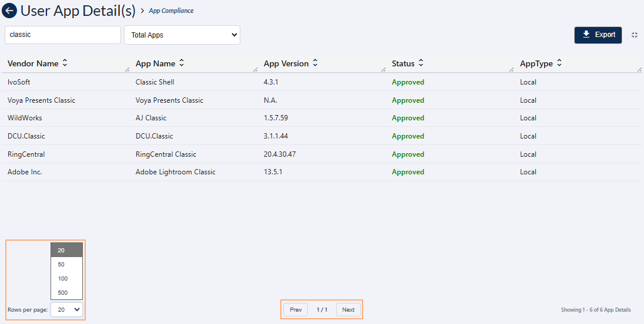
Task: Click the Vendor Name column resize handle
Action: tap(128, 70)
